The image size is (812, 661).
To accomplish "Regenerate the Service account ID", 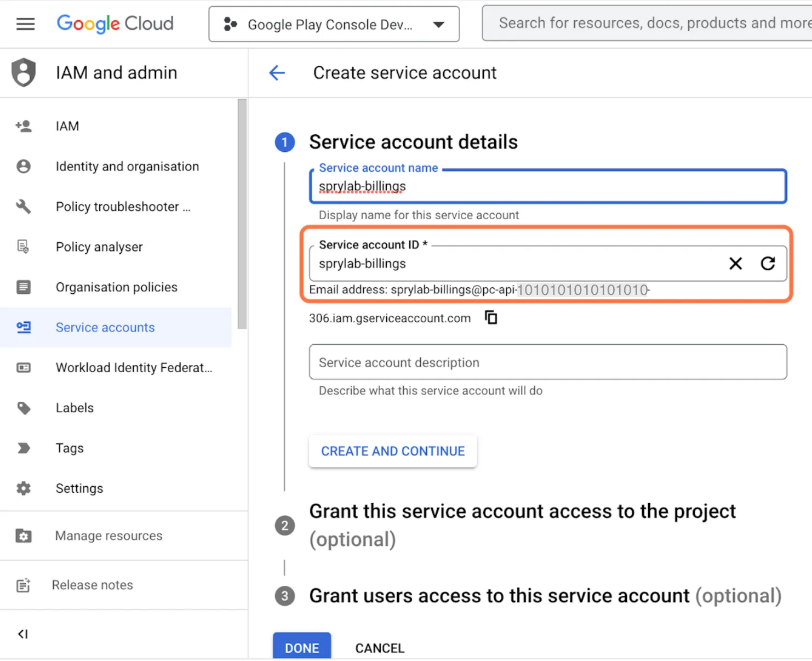I will 768,264.
